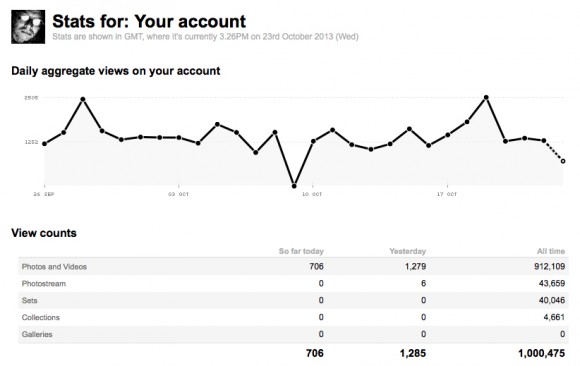Click the 912,109 all time views value
Viewport: 580px width, 366px height.
coord(550,266)
